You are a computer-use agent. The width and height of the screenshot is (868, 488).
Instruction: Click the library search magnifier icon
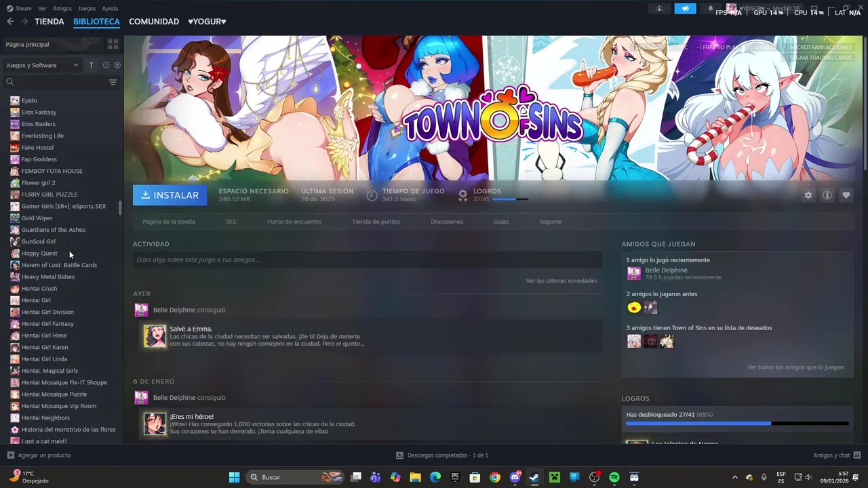tap(9, 82)
